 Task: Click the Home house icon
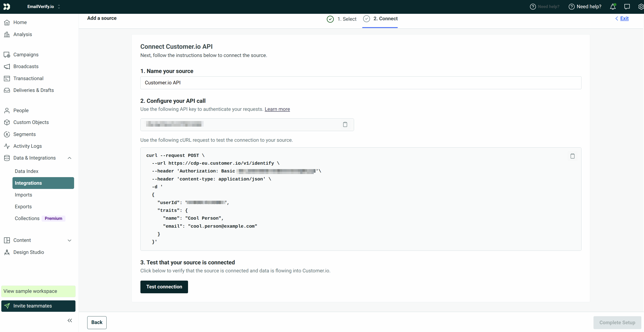(x=7, y=22)
